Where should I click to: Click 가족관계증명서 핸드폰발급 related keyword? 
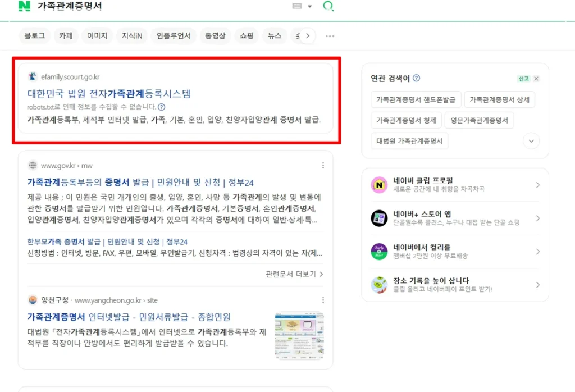point(416,100)
